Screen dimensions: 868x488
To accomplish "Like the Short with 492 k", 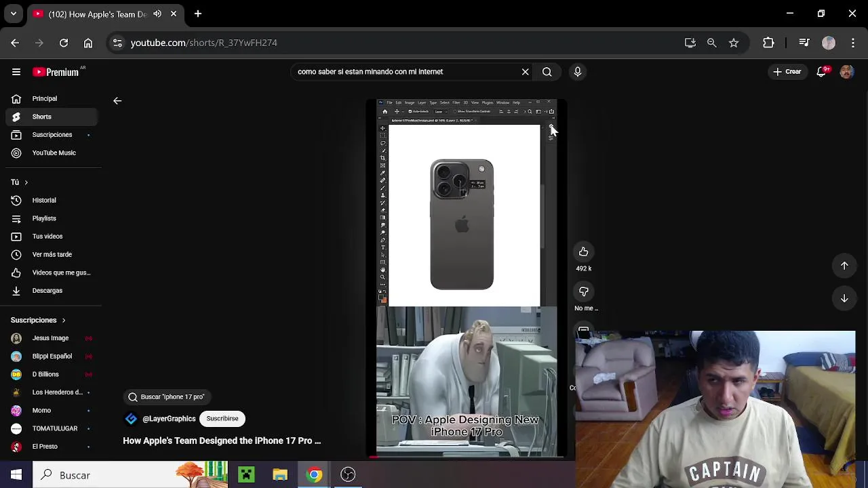I will [x=583, y=252].
